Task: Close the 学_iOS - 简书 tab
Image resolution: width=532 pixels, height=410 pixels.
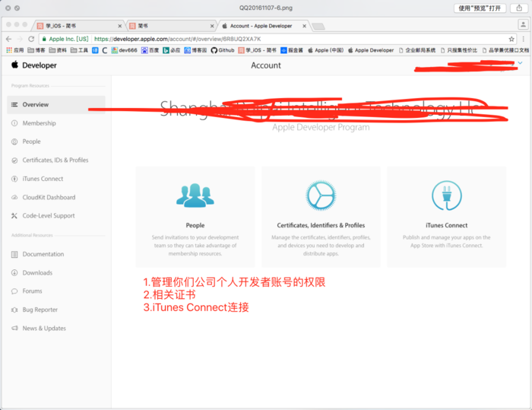Action: pos(120,26)
